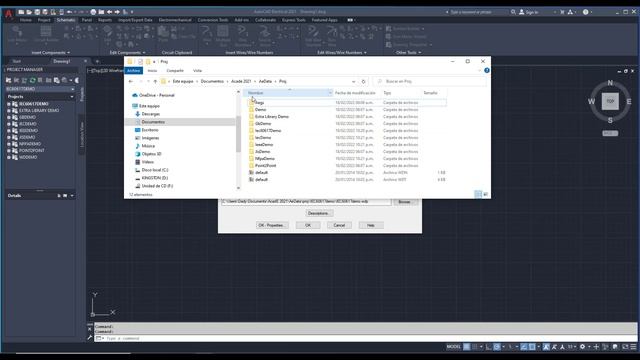The width and height of the screenshot is (640, 360).
Task: Click the search magnifier in AutoCAD title bar
Action: point(513,12)
